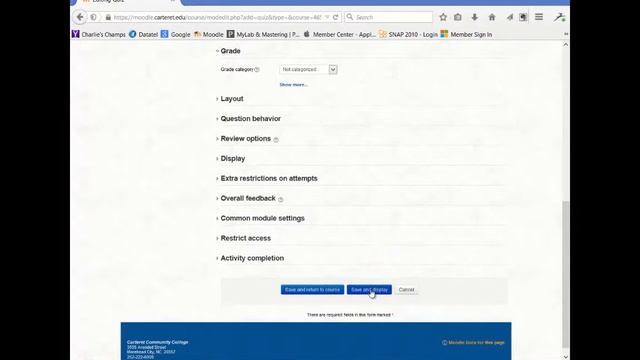Cancel the quiz form
Image resolution: width=640 pixels, height=360 pixels.
[x=407, y=290]
